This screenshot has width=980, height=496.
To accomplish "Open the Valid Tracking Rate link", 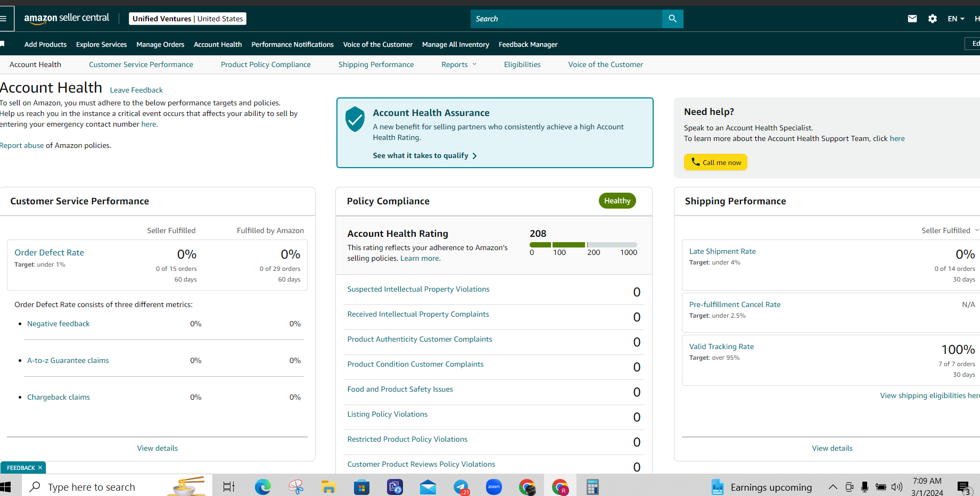I will coord(721,346).
